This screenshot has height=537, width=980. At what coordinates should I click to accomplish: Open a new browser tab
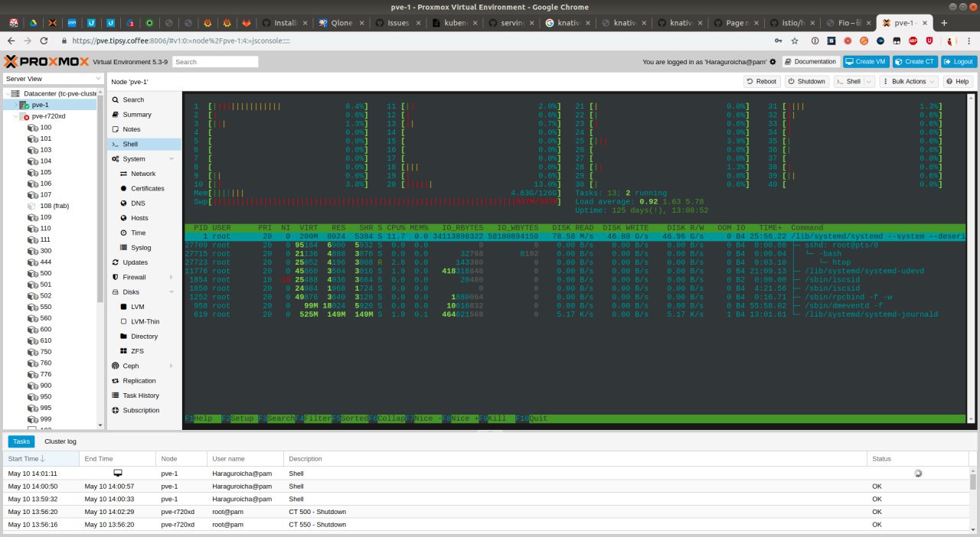944,23
